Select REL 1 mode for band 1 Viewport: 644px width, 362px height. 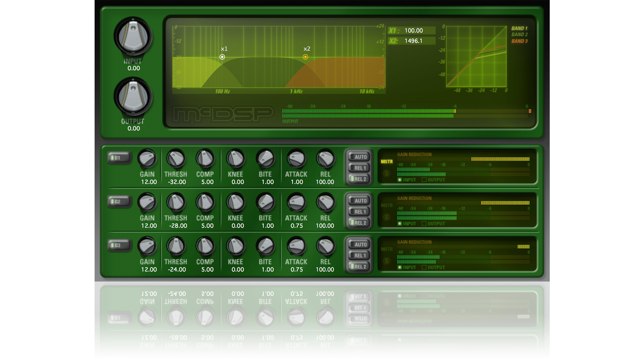359,168
